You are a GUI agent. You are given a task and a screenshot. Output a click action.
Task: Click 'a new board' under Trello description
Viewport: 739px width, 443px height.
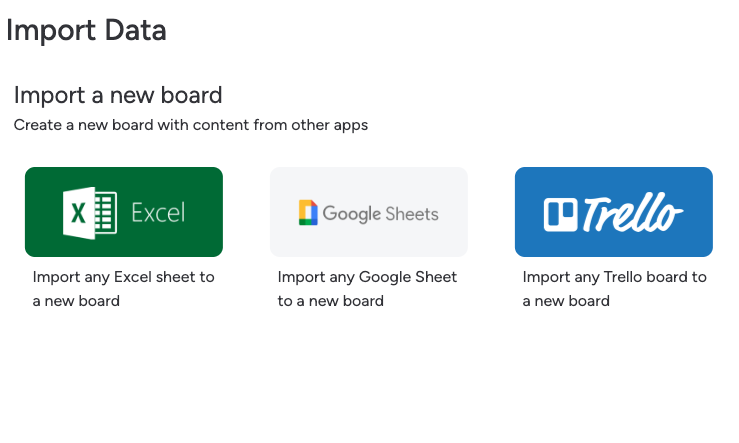click(566, 301)
